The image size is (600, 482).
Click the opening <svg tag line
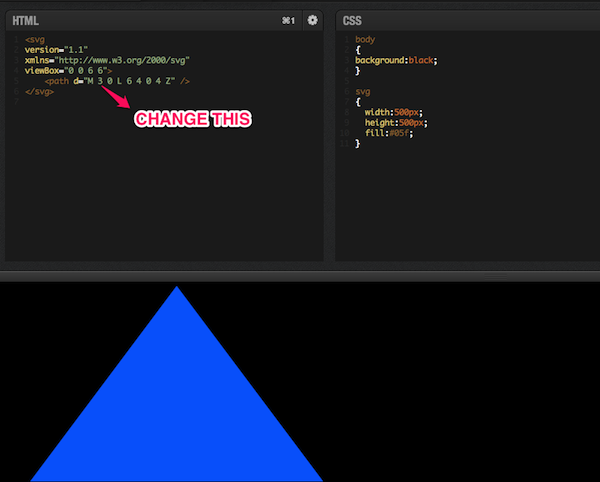(x=35, y=39)
